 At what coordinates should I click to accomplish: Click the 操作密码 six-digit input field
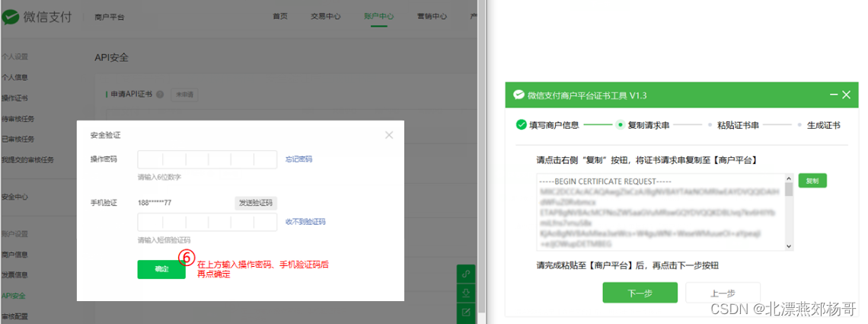coord(207,159)
